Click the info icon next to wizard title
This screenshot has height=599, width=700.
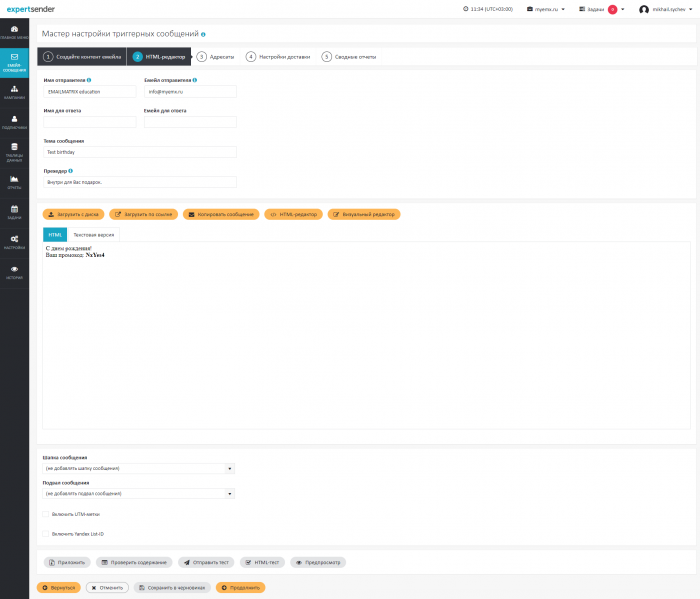203,34
